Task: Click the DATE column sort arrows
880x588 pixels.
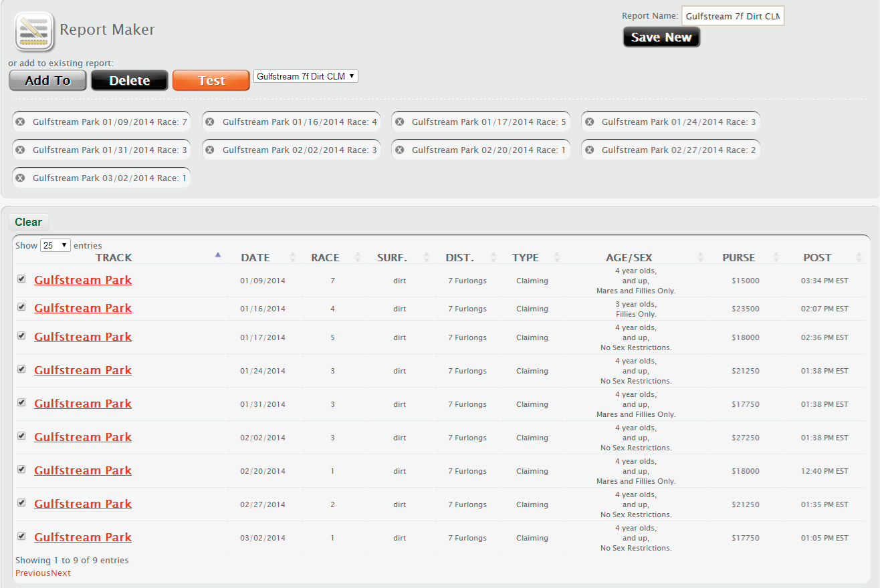Action: 293,257
